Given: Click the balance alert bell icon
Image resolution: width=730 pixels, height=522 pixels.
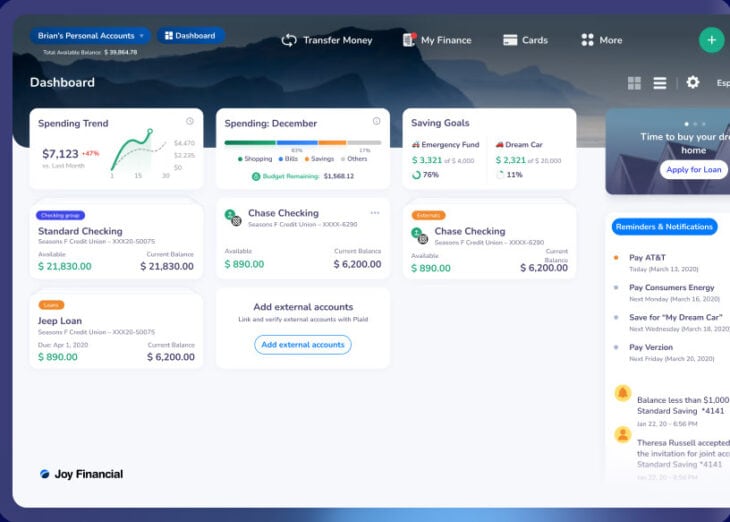Looking at the screenshot, I should point(623,393).
